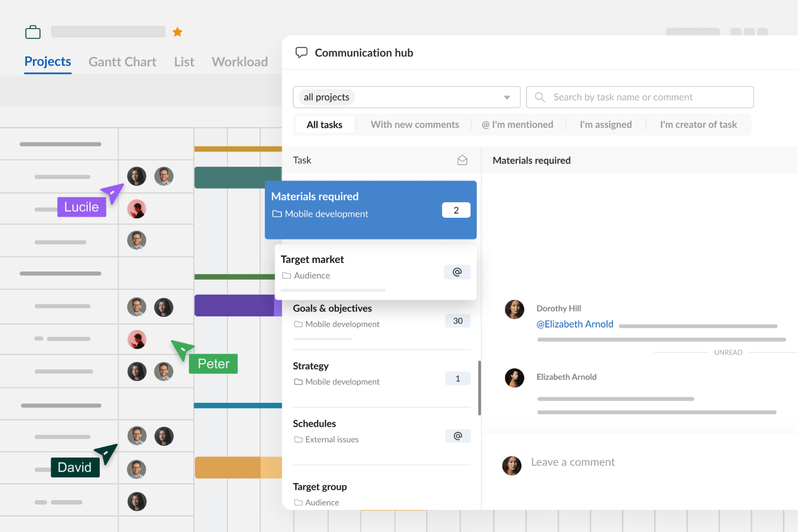Click the orange Gantt bar
Viewport: 798px width, 532px height.
tap(238, 467)
